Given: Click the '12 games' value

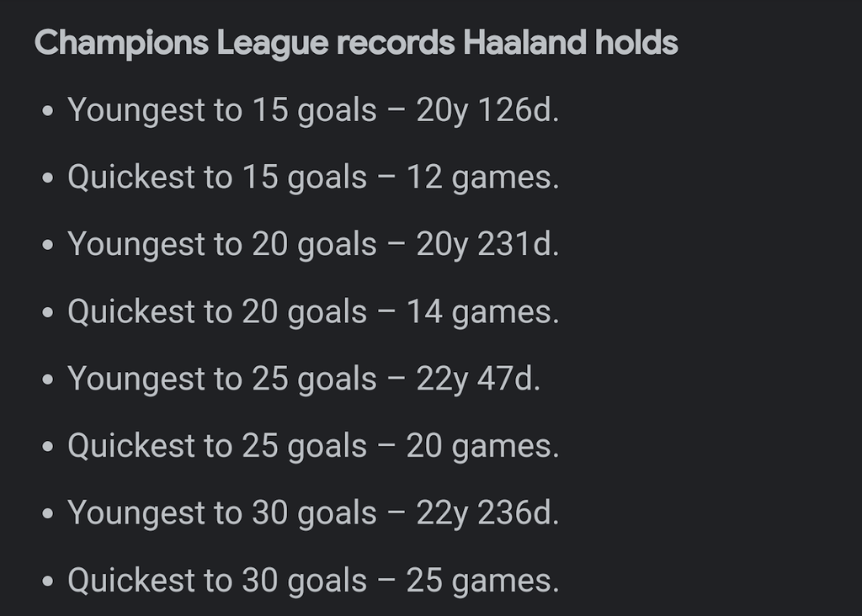Looking at the screenshot, I should 482,178.
